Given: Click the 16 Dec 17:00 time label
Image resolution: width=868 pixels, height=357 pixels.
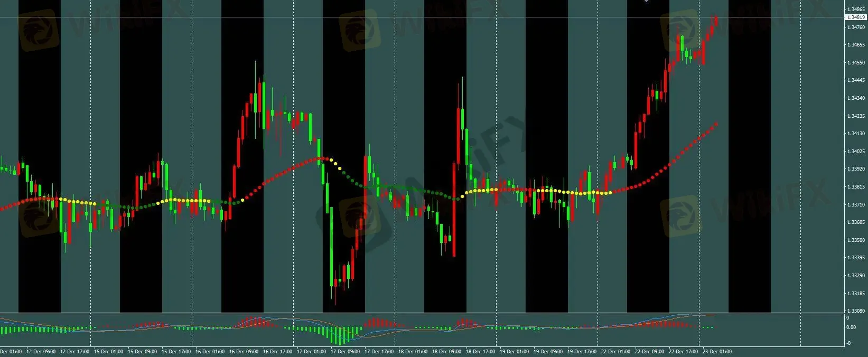Looking at the screenshot, I should (277, 351).
